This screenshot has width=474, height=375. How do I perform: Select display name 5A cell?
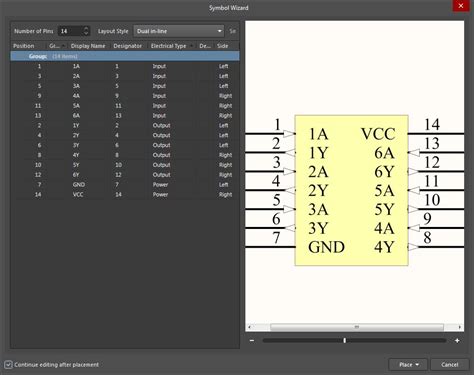76,106
